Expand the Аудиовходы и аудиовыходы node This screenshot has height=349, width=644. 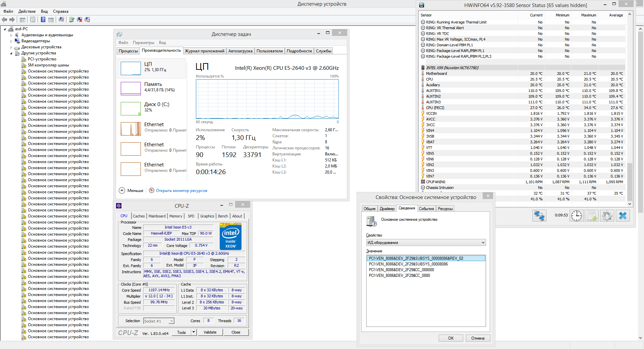[11, 35]
